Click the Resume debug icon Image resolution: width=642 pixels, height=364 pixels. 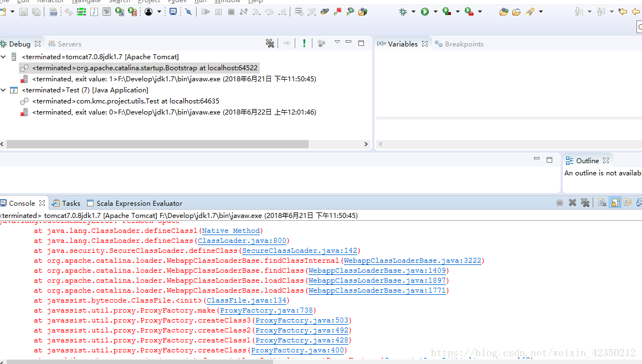click(x=206, y=12)
